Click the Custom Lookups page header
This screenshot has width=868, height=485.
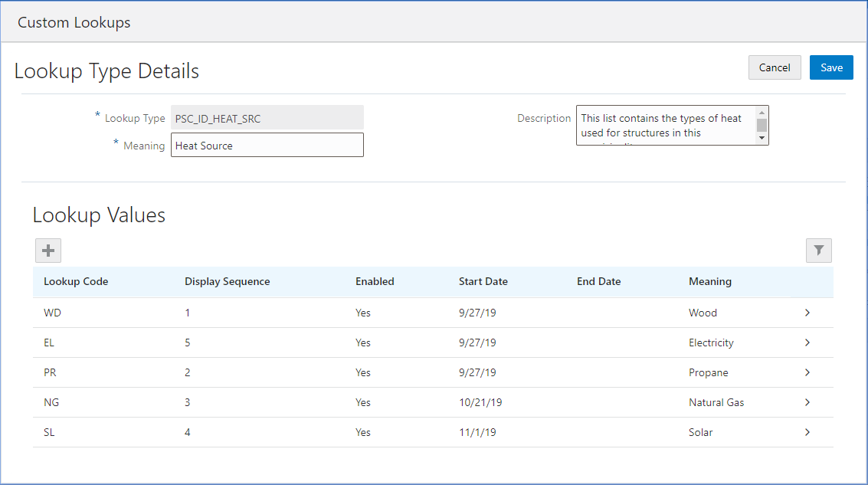(74, 23)
